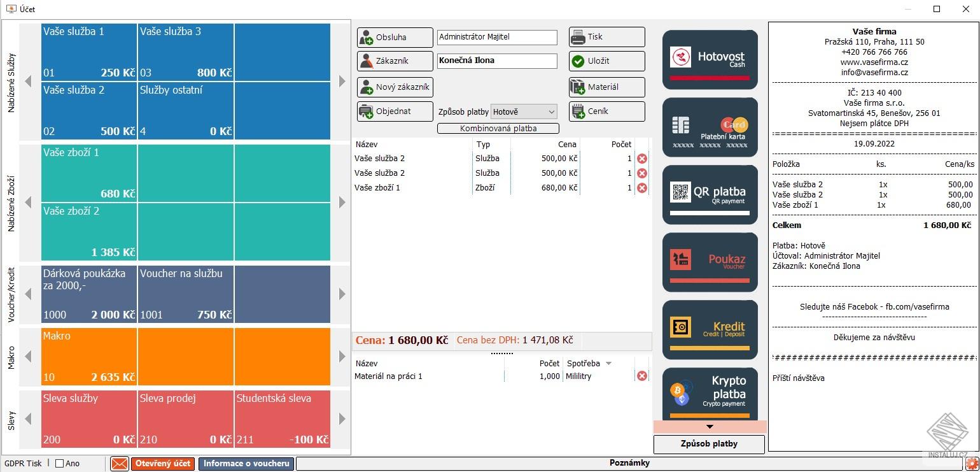Click the Cena bez DPH total label
980x472 pixels.
(x=488, y=341)
